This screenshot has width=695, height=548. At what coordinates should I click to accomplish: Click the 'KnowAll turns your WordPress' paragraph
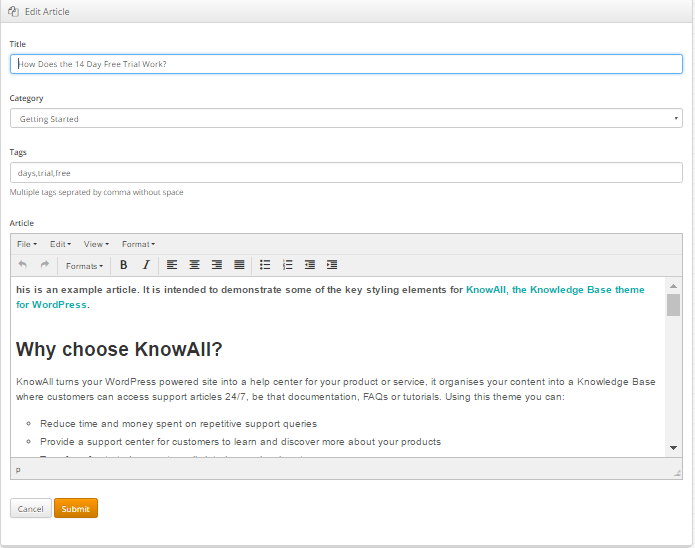tap(336, 389)
